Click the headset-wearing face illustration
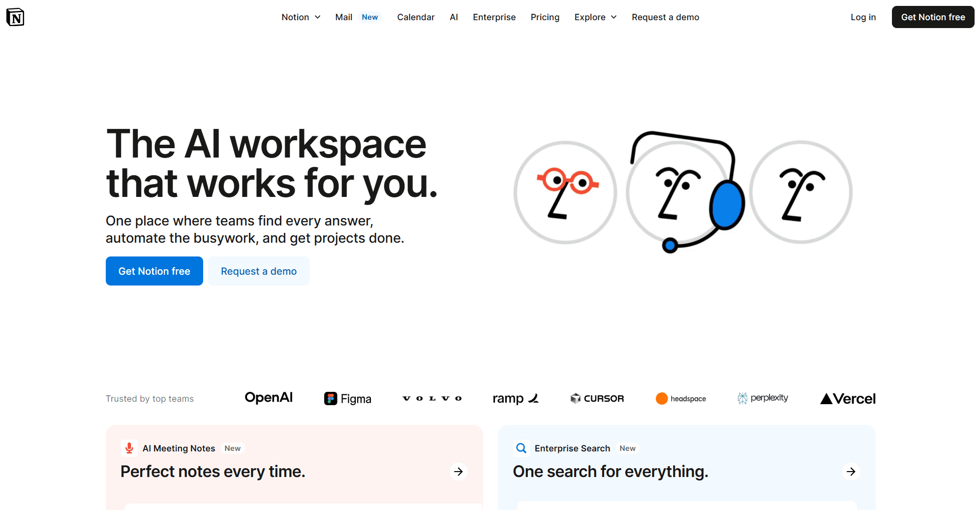980x510 pixels. [685, 192]
